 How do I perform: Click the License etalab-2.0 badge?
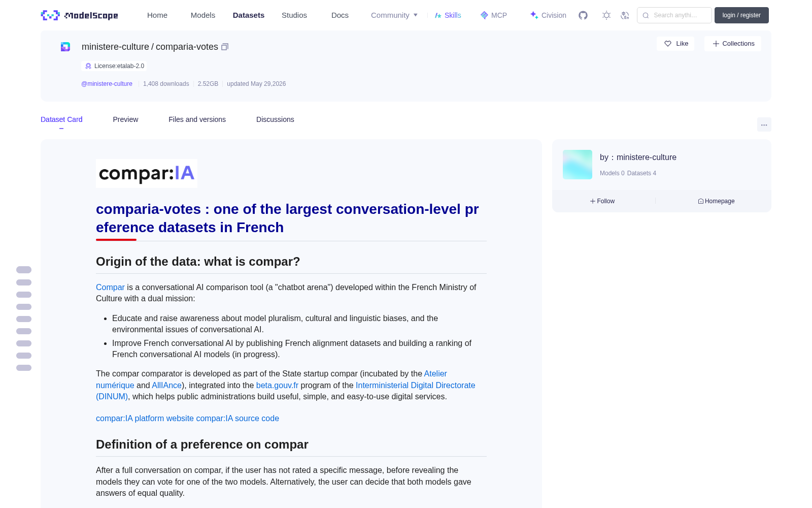(x=115, y=66)
